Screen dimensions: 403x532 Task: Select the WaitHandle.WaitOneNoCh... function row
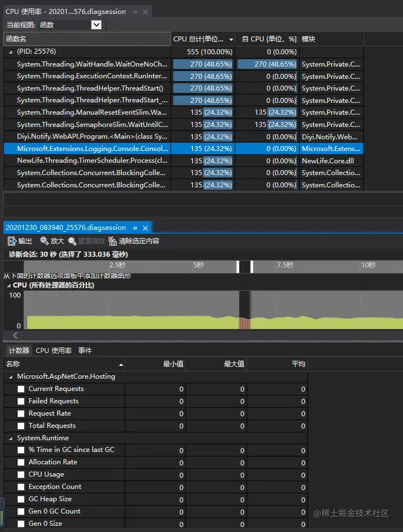pyautogui.click(x=183, y=64)
